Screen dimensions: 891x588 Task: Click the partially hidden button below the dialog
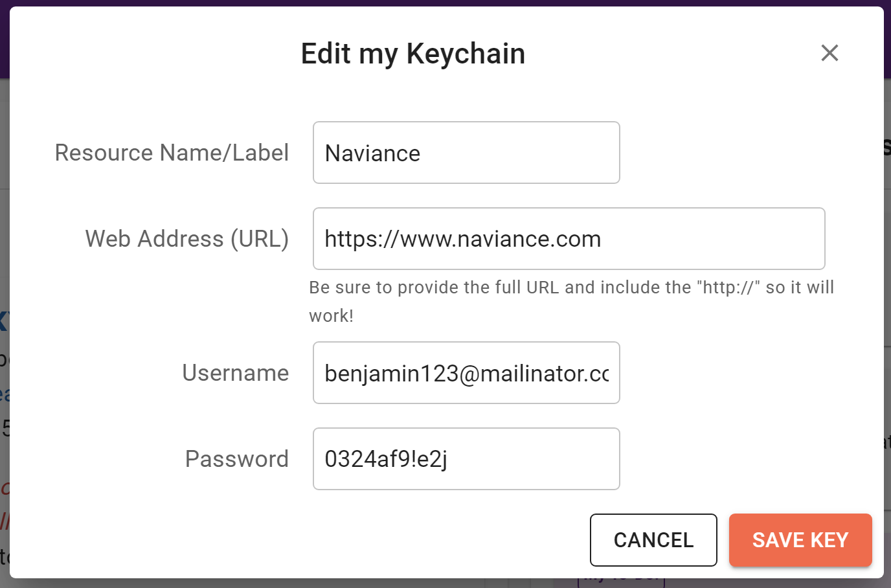tap(620, 581)
